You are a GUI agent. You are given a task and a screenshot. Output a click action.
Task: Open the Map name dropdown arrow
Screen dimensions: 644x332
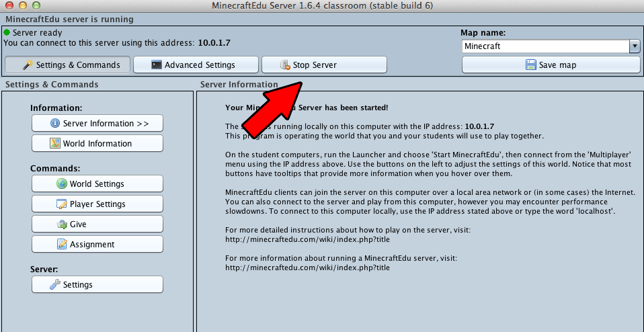tap(635, 46)
